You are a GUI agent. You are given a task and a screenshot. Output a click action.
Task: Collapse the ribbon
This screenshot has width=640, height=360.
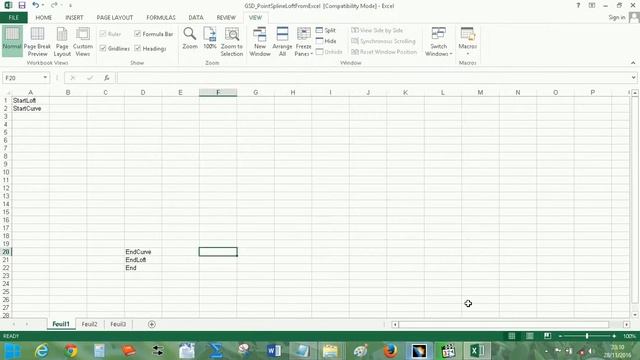coord(633,63)
